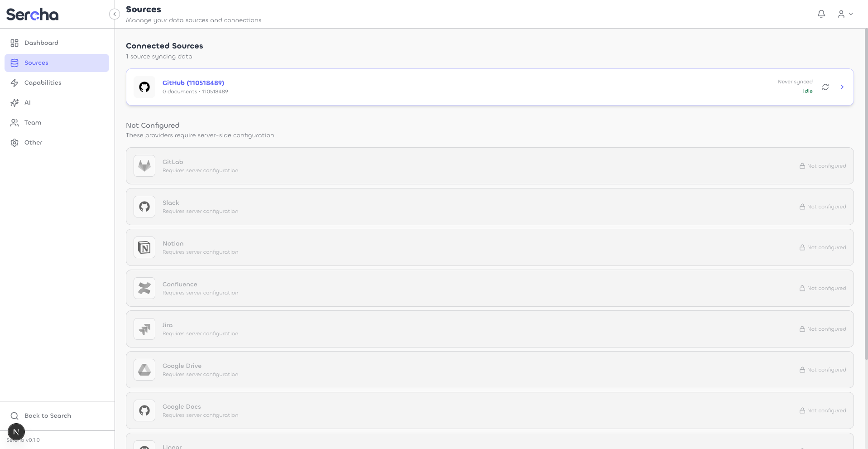868x449 pixels.
Task: Click the Sercha logo in top left
Action: [32, 14]
